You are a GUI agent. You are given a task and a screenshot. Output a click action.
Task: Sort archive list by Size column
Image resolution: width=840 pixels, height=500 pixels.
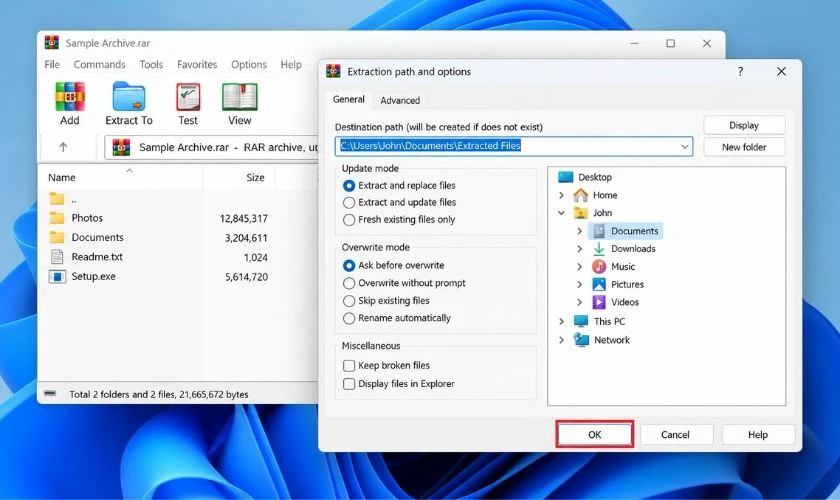coord(239,177)
